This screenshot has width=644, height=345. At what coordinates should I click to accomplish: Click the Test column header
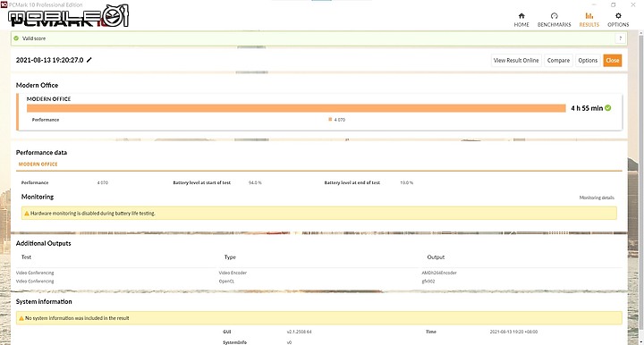tap(26, 257)
